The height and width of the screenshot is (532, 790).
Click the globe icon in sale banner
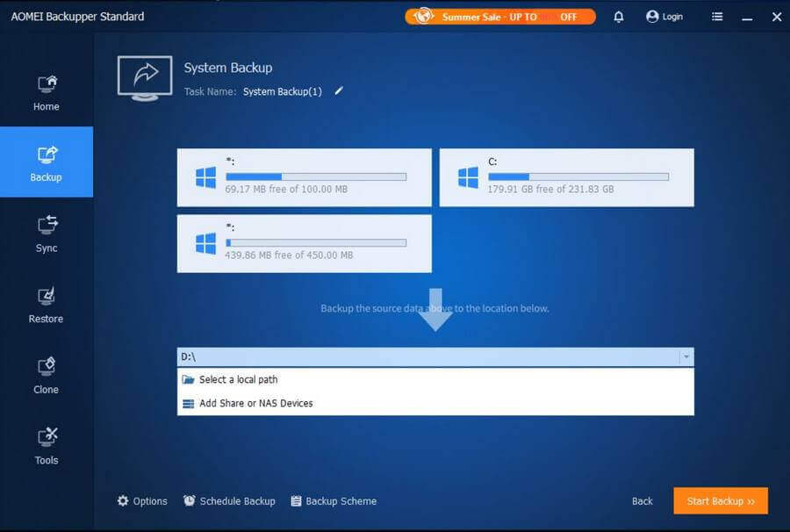[x=423, y=16]
